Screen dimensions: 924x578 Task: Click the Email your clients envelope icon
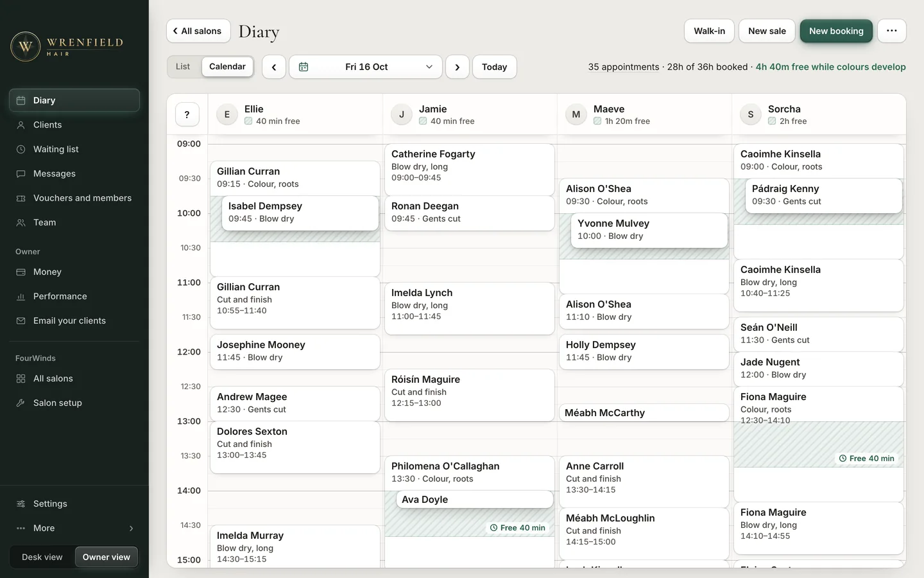coord(21,320)
